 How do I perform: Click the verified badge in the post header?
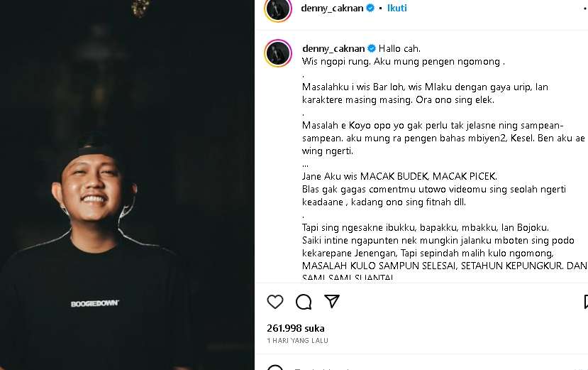point(370,8)
